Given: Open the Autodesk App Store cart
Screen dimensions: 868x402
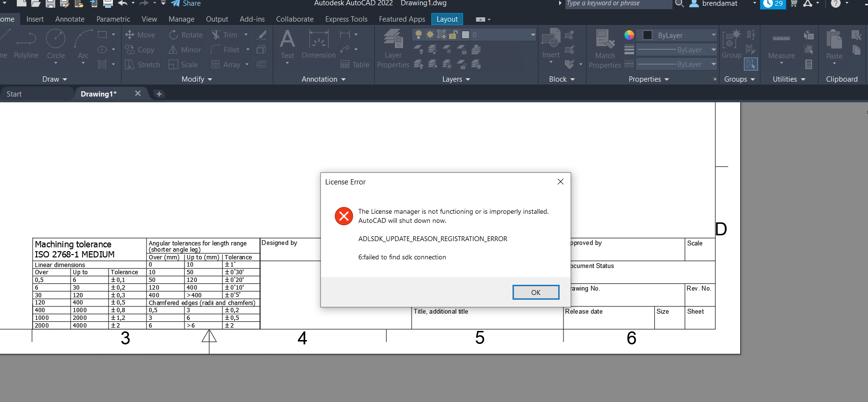Looking at the screenshot, I should (x=794, y=4).
